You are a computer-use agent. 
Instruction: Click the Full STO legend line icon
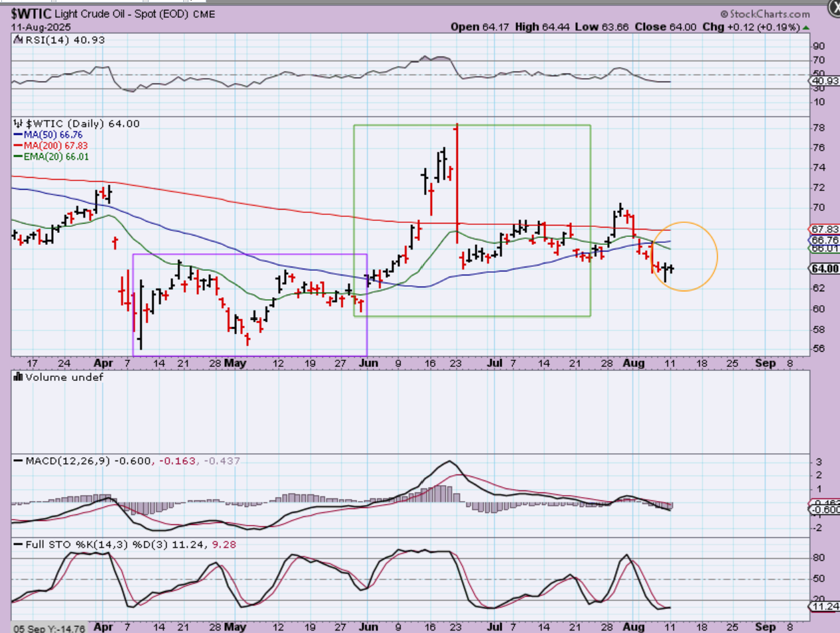(18, 545)
